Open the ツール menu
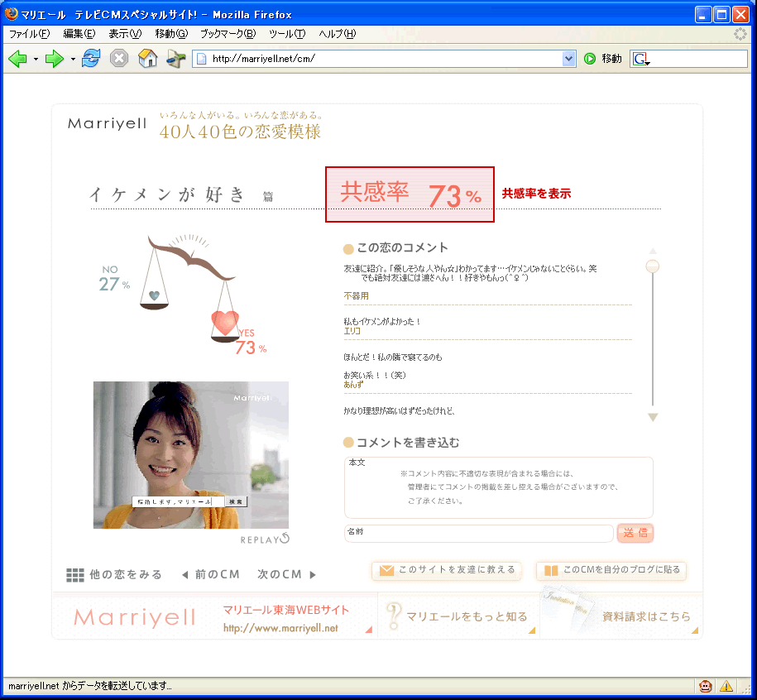 (x=287, y=34)
